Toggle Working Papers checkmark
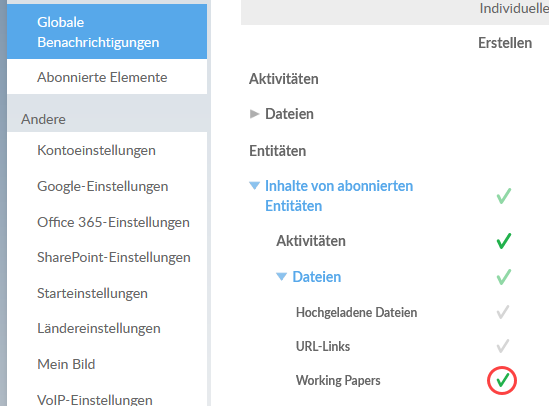Image resolution: width=549 pixels, height=406 pixels. 502,380
